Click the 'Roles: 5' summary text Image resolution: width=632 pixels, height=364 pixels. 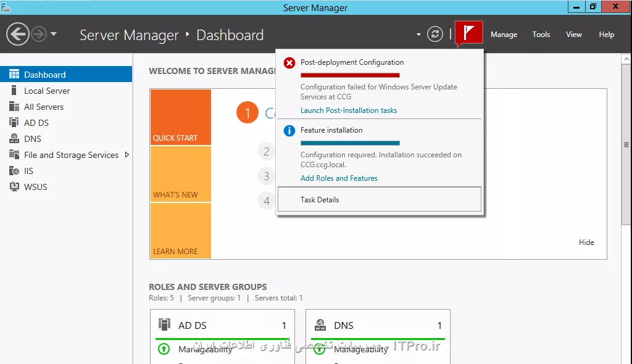[161, 298]
